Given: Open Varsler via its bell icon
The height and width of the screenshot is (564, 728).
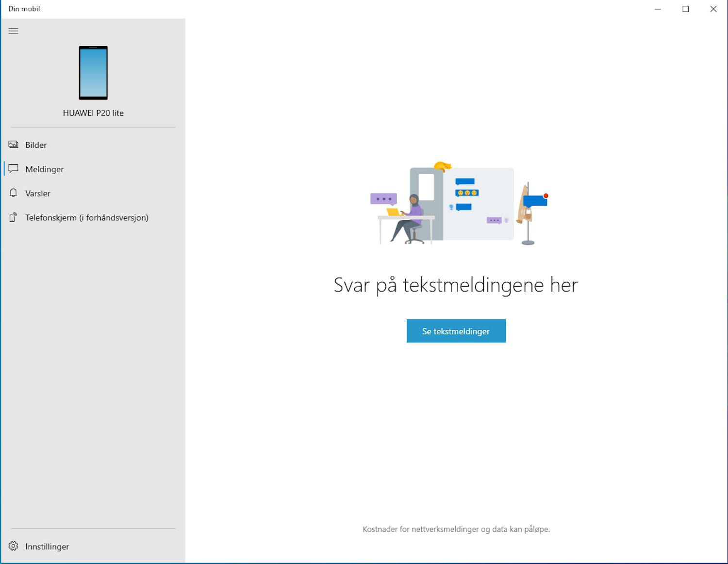Looking at the screenshot, I should 13,193.
